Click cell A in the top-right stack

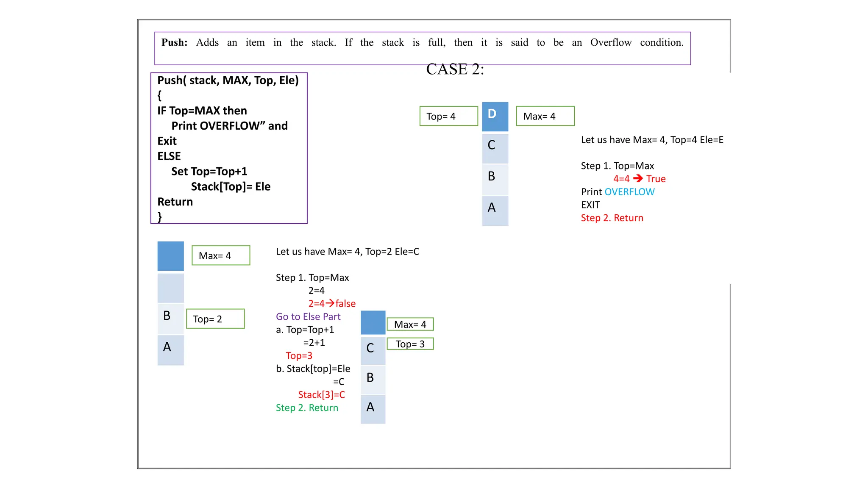click(x=495, y=210)
